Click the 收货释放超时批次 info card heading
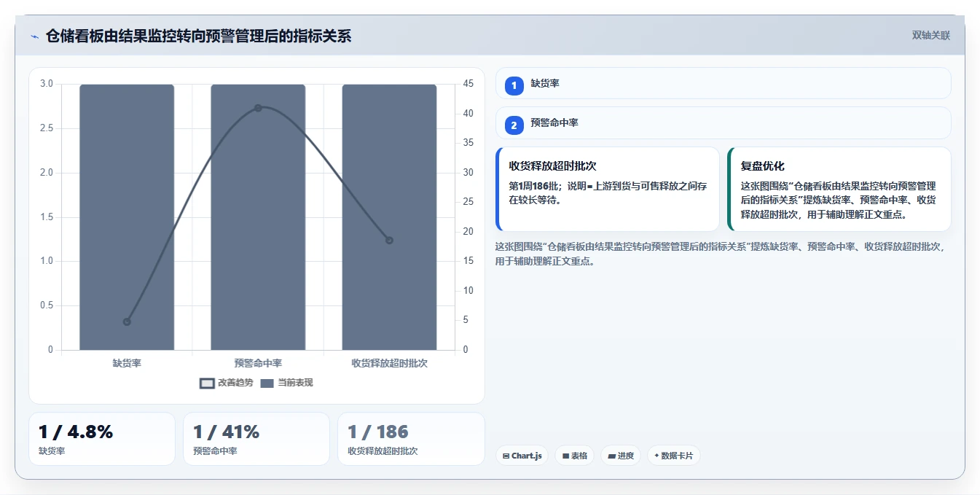This screenshot has height=495, width=980. [553, 166]
